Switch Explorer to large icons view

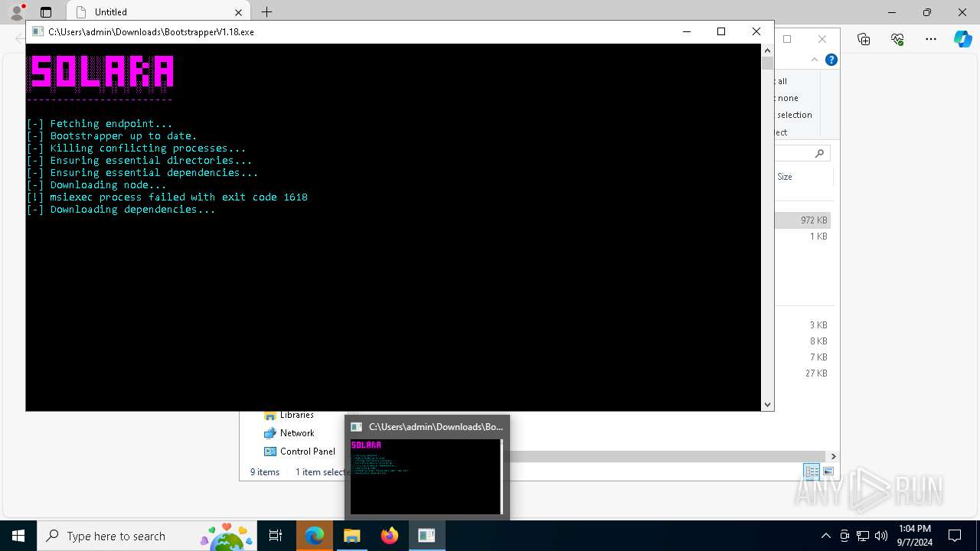828,471
